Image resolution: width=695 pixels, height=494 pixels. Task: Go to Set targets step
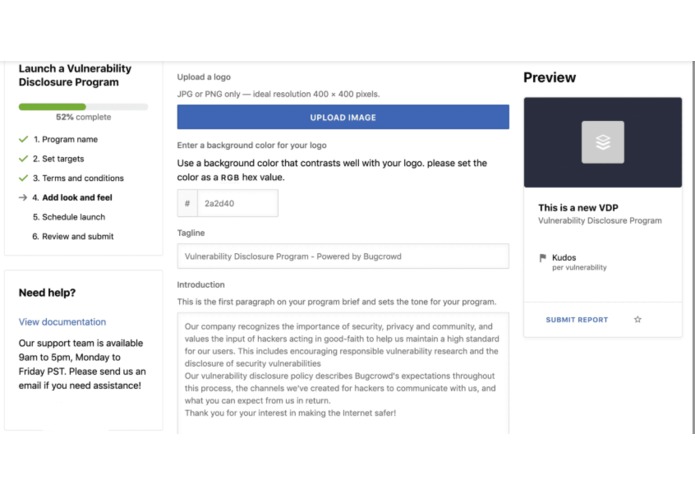[59, 159]
